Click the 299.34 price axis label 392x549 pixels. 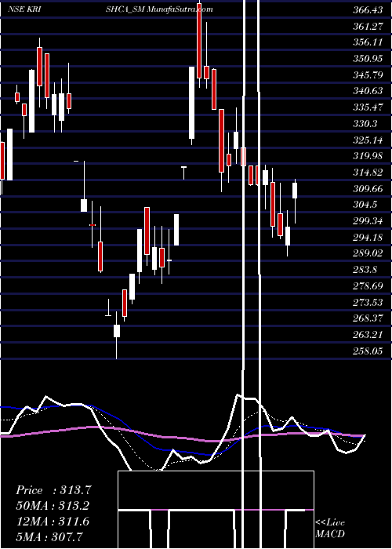click(368, 221)
